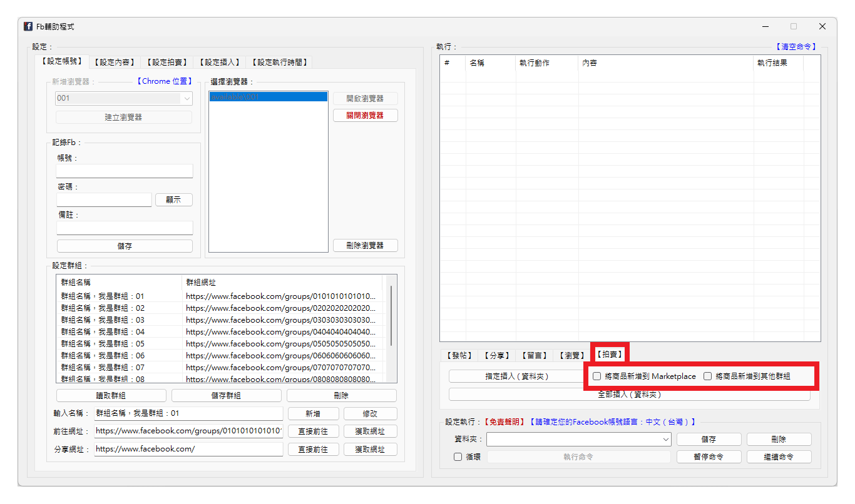Image resolution: width=855 pixels, height=504 pixels.
Task: Click the 讀取群組 button
Action: pos(111,395)
